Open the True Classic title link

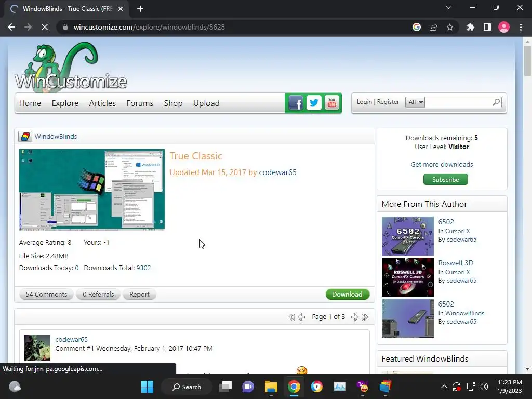196,156
